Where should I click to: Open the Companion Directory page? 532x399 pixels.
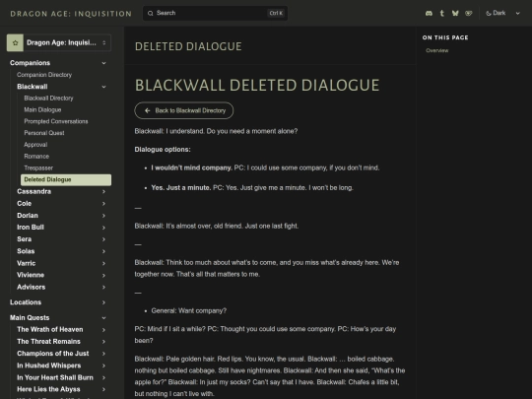tap(44, 75)
